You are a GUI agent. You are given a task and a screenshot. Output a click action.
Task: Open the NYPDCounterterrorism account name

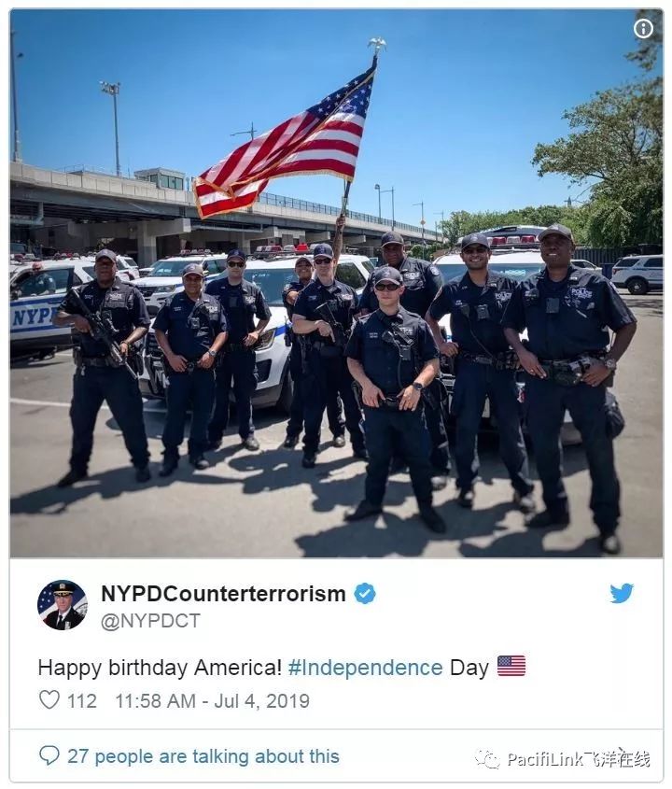click(223, 594)
